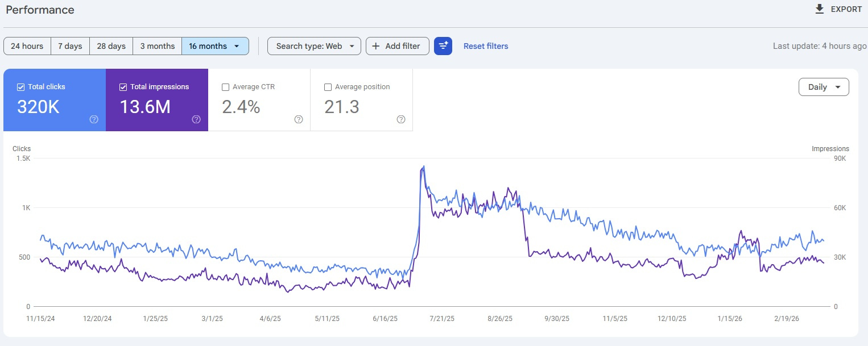Click the chart peak near 7/21/25
The height and width of the screenshot is (346, 868).
point(423,167)
